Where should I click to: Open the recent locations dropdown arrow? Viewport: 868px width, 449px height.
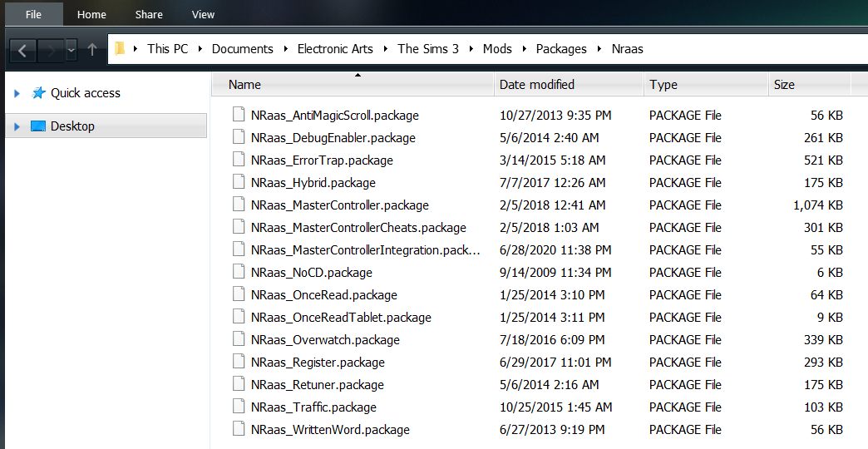pyautogui.click(x=72, y=51)
